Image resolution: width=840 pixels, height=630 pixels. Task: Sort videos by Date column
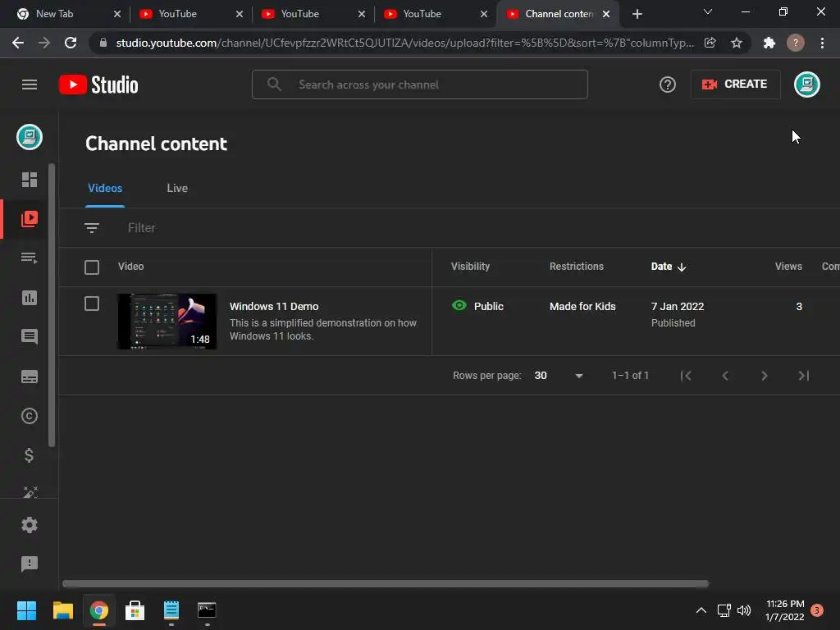tap(668, 267)
